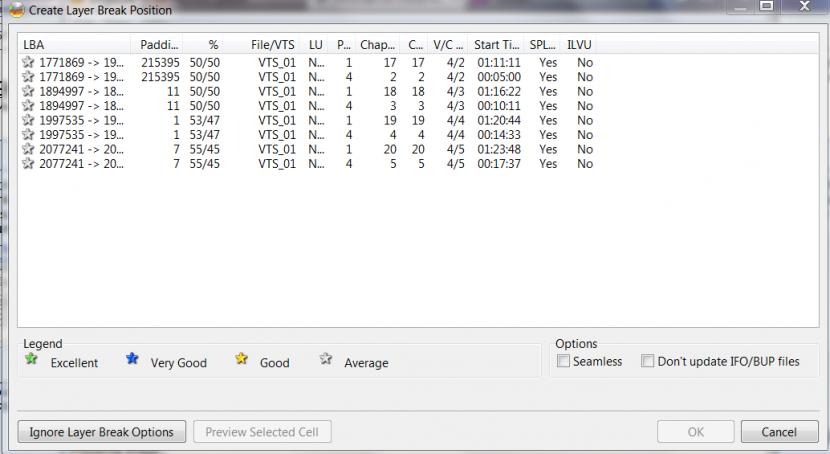Click the grey Average legend star
The image size is (830, 454).
click(x=326, y=359)
